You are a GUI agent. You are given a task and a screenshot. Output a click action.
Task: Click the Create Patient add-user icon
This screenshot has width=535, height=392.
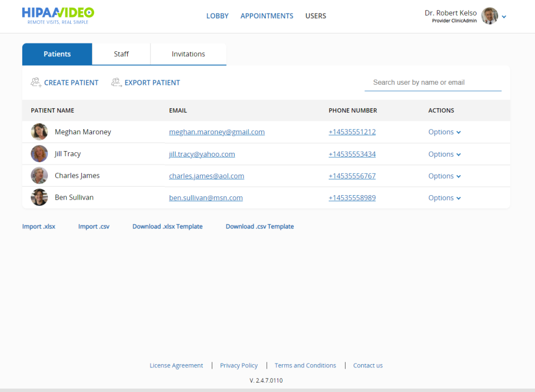(36, 83)
